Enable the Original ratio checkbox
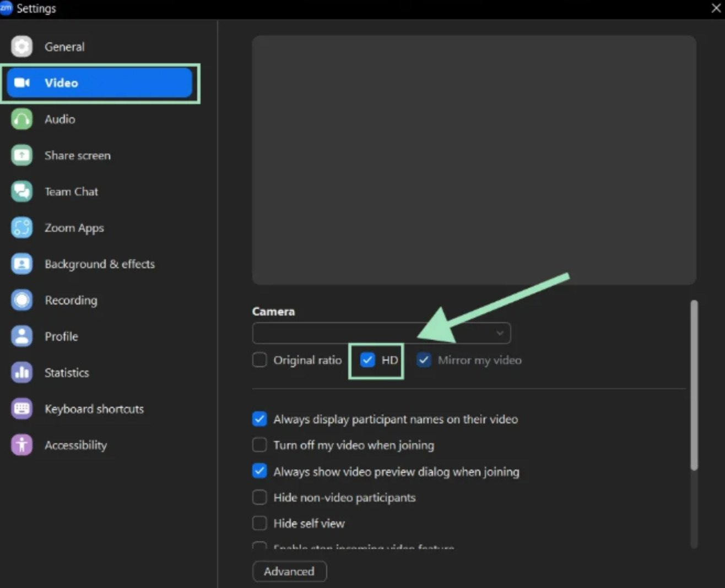725x588 pixels. [x=259, y=360]
